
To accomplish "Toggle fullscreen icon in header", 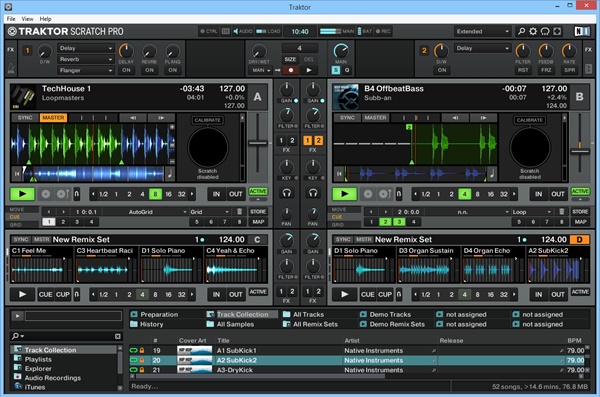I will click(x=557, y=31).
